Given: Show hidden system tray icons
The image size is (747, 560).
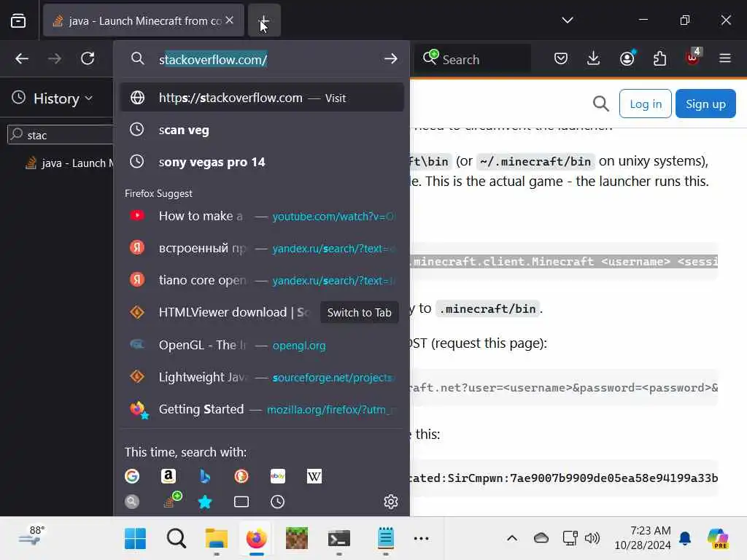Looking at the screenshot, I should [512, 539].
